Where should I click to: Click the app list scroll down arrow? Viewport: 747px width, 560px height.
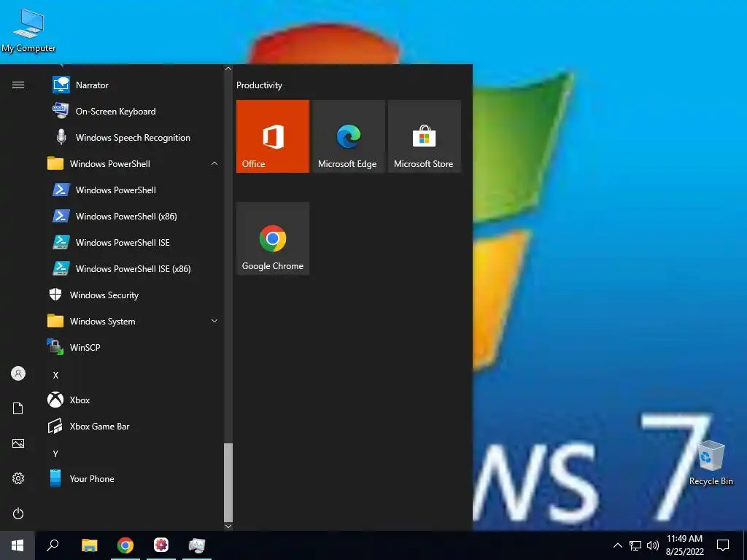click(228, 526)
